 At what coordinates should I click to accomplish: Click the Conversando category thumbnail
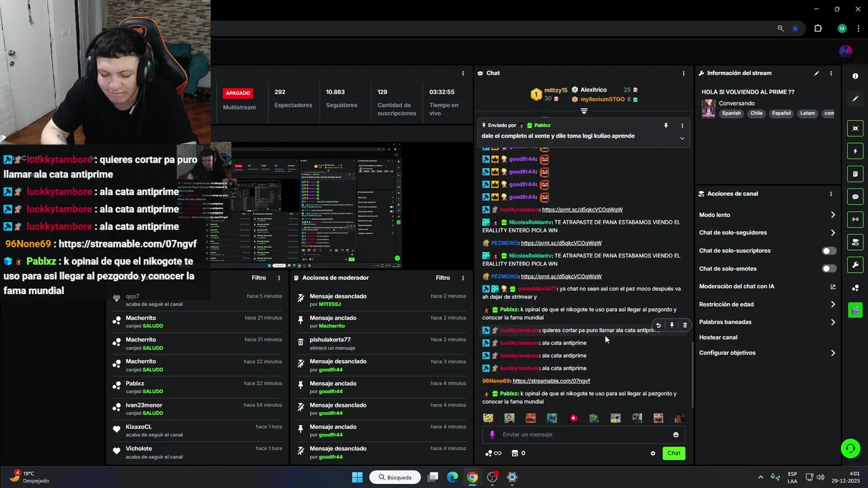(709, 108)
